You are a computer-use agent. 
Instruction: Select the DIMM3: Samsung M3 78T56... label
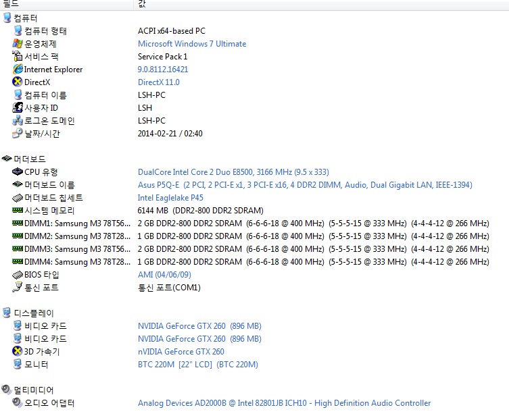coord(77,249)
